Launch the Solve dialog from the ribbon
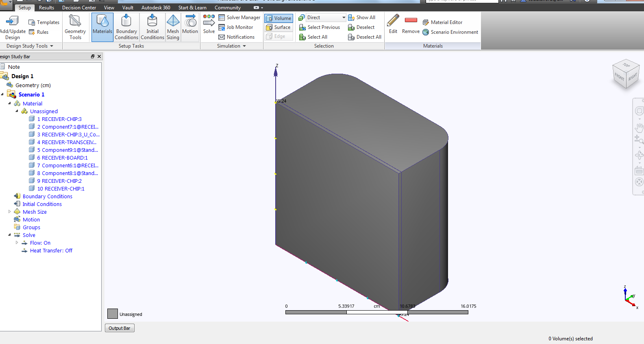Screen dimensions: 644x344 209,24
